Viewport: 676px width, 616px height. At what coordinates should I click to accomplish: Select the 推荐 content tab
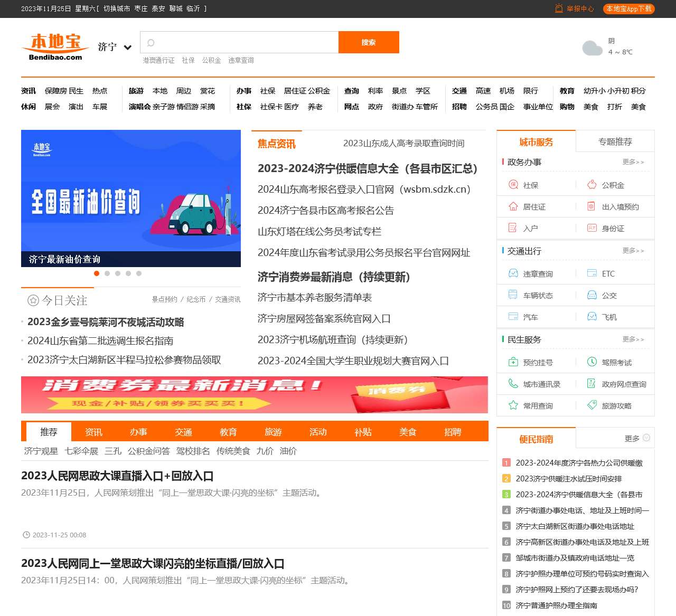point(49,432)
